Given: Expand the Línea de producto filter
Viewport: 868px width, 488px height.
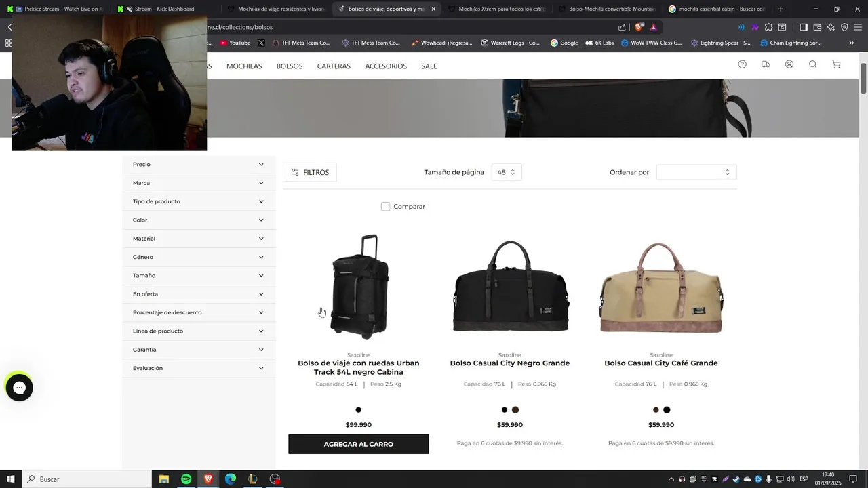Looking at the screenshot, I should [x=199, y=331].
